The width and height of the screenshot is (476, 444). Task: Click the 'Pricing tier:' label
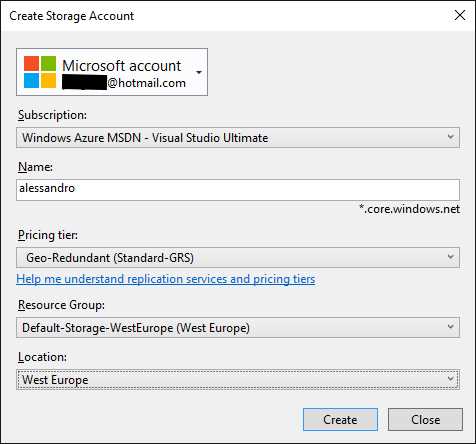(x=48, y=235)
